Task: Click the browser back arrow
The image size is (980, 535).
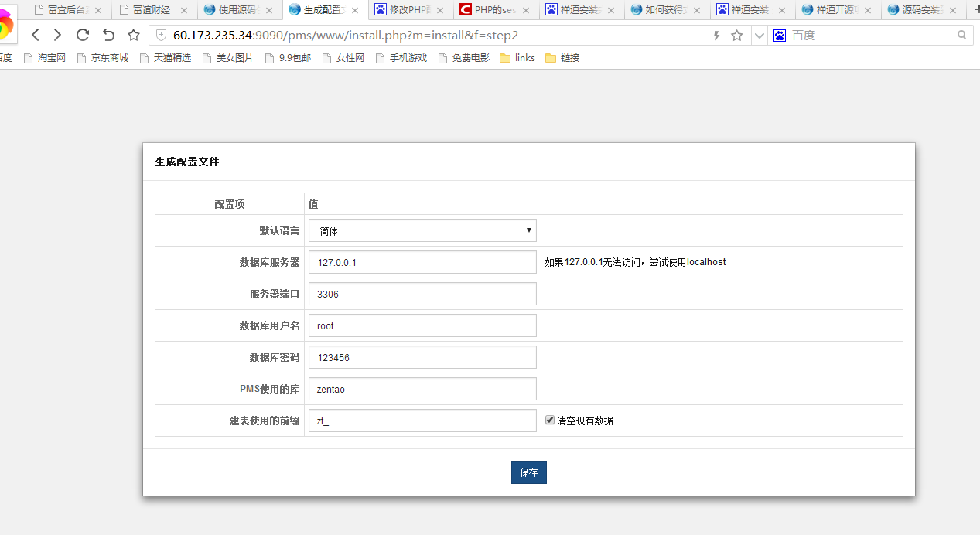Action: pos(36,35)
